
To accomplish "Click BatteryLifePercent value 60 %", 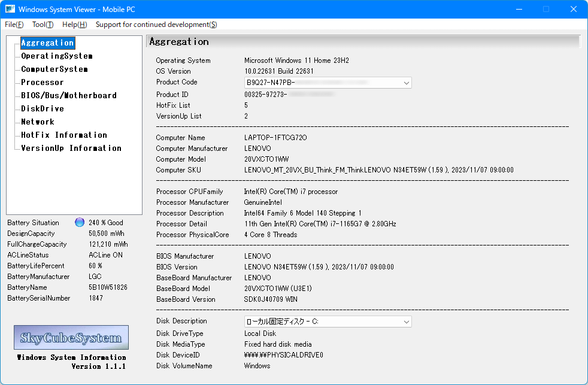I will tap(96, 266).
